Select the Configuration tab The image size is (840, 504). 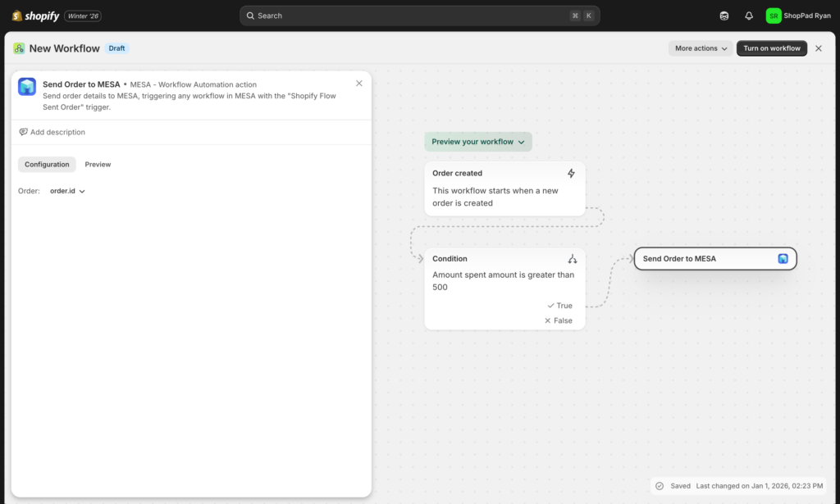click(47, 164)
